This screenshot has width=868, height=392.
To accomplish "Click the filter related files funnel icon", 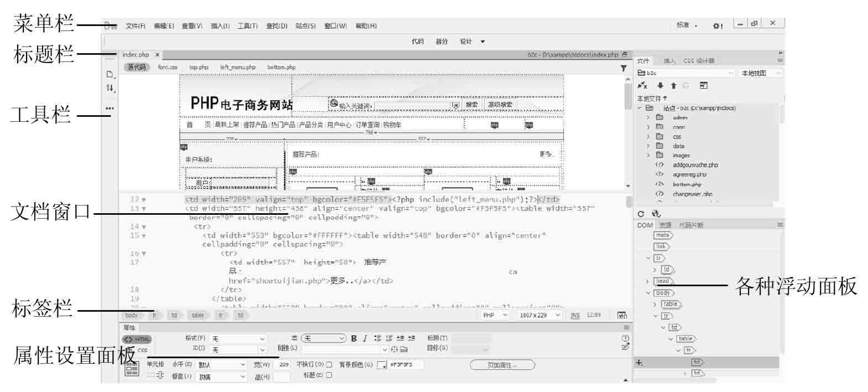I will [623, 68].
